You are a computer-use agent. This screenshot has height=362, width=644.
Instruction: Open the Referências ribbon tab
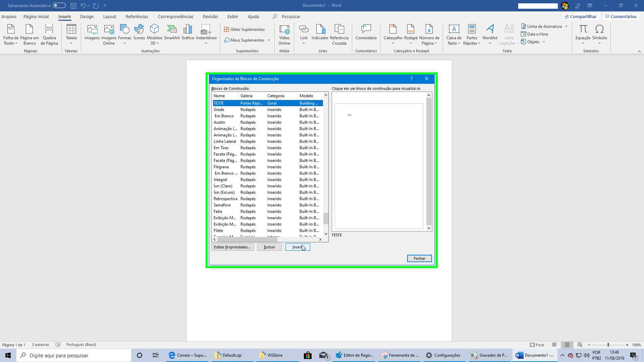137,16
